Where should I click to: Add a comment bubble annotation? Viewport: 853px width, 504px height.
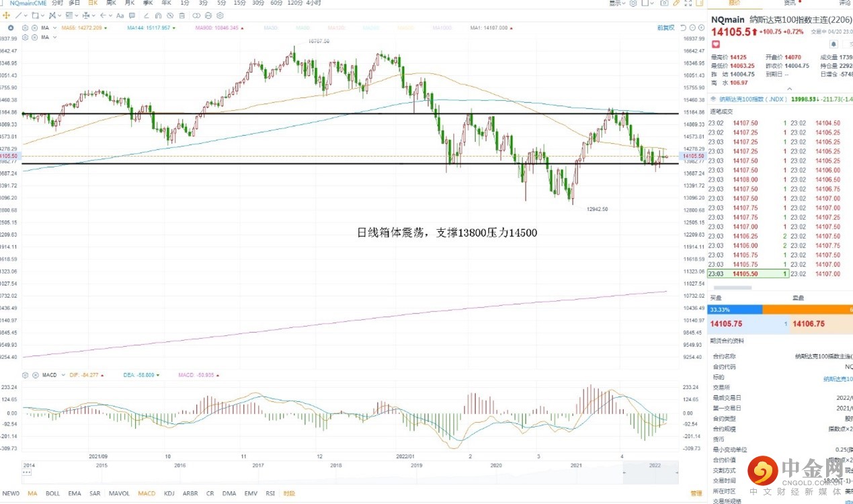pyautogui.click(x=132, y=15)
